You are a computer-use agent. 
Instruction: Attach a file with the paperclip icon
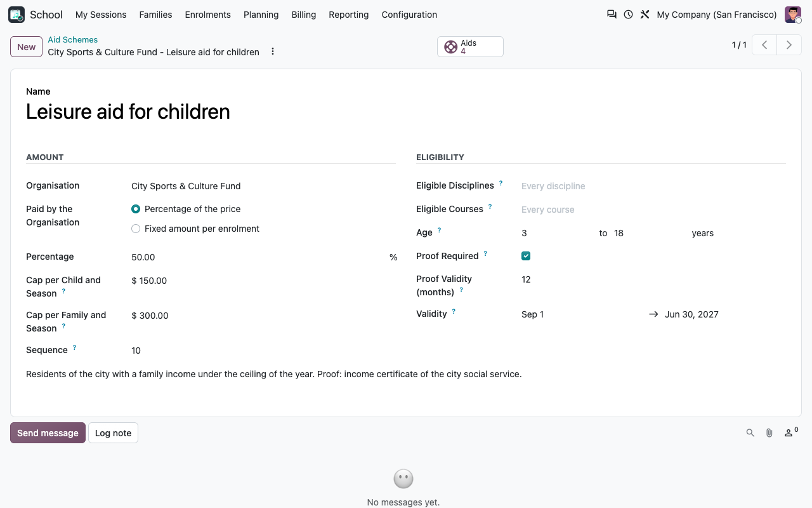[769, 433]
